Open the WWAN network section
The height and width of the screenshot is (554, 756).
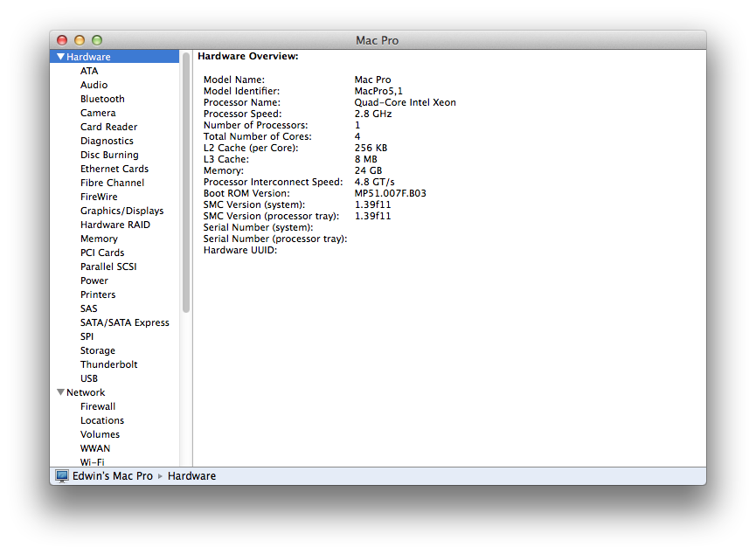click(x=95, y=448)
